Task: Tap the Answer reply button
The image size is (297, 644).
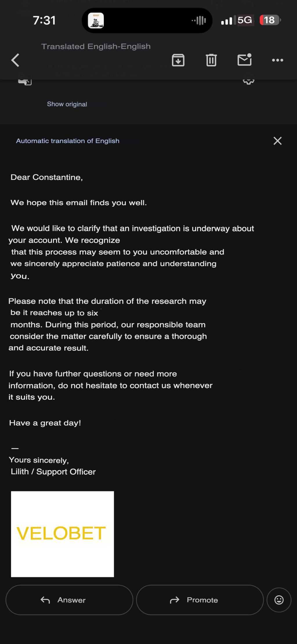Action: 69,600
